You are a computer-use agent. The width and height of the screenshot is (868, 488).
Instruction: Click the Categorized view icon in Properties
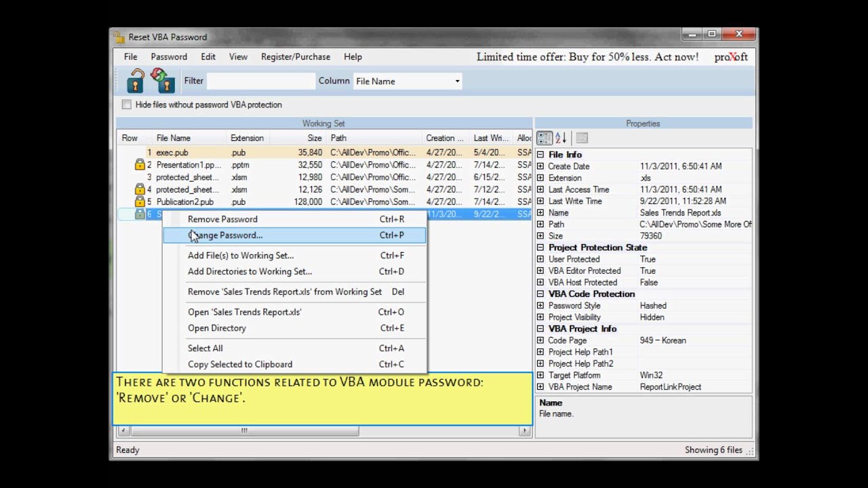click(545, 138)
